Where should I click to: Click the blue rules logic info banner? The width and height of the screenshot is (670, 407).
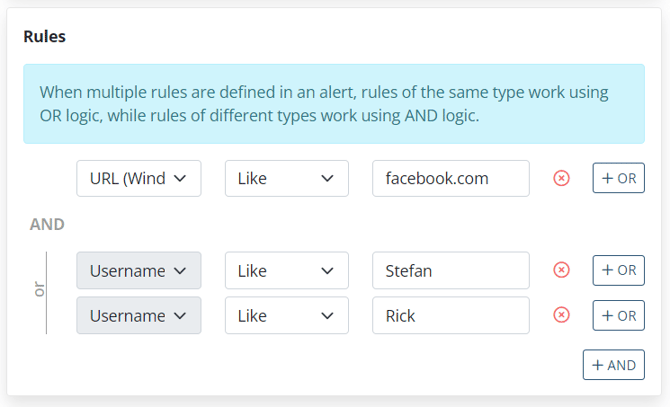[334, 104]
